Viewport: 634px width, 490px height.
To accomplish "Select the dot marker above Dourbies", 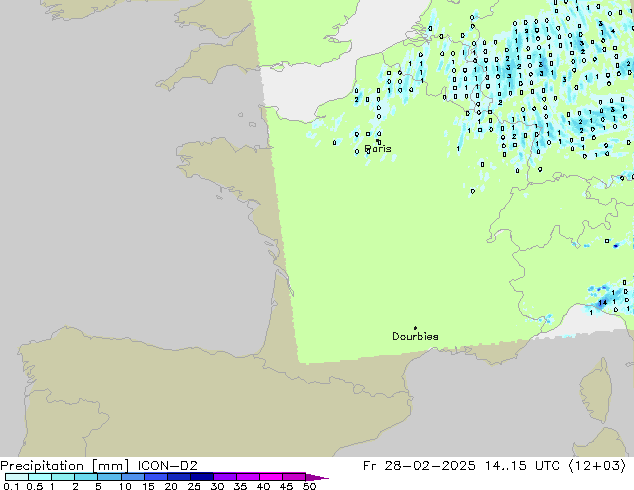I will coord(415,328).
